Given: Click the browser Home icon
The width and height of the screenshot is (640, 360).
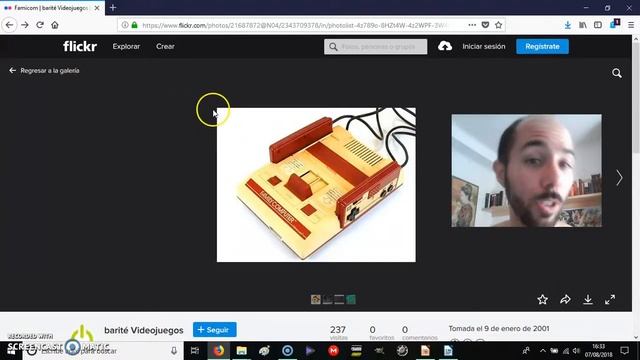Looking at the screenshot, I should (x=55, y=25).
